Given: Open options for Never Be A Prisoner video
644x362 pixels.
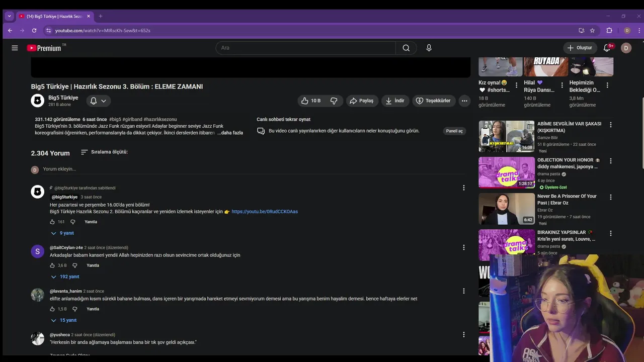Looking at the screenshot, I should tap(611, 197).
